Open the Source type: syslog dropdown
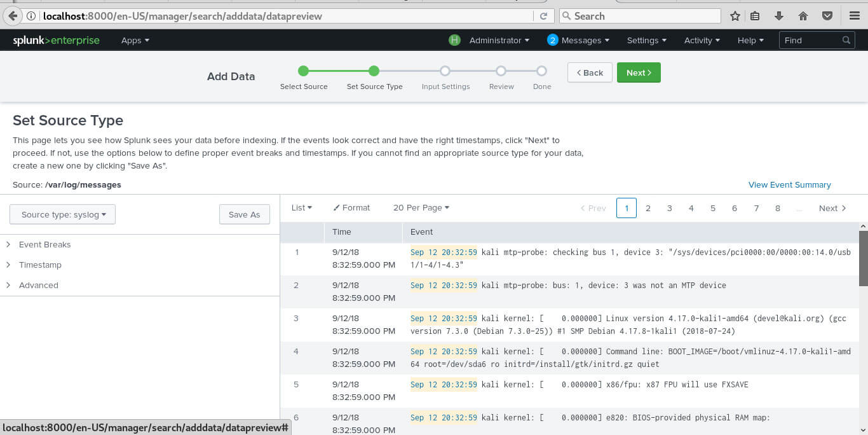Screen dimensions: 868x435 click(x=62, y=214)
